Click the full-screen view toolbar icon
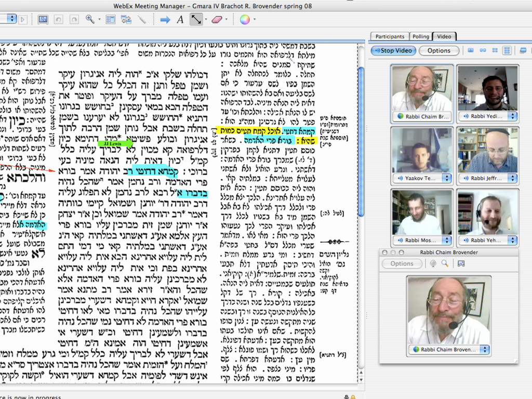 [x=43, y=19]
